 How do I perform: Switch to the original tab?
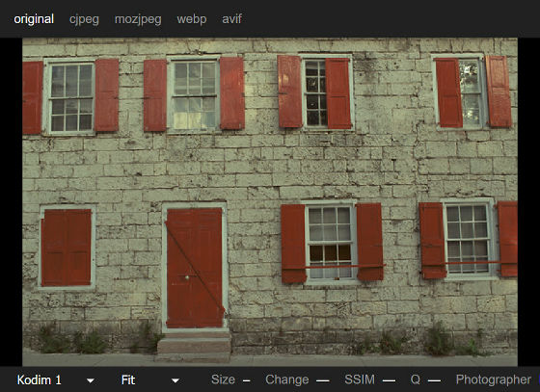tap(34, 19)
